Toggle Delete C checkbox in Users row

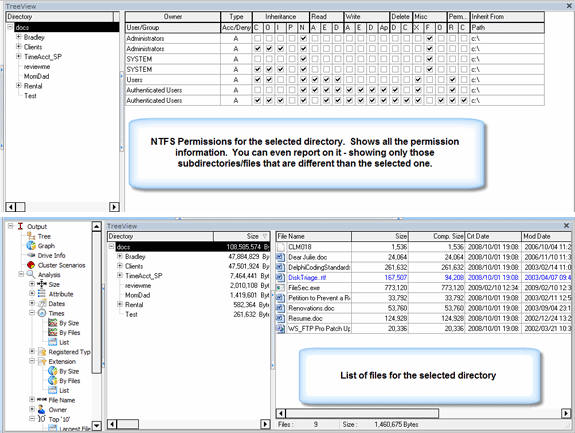coord(406,80)
